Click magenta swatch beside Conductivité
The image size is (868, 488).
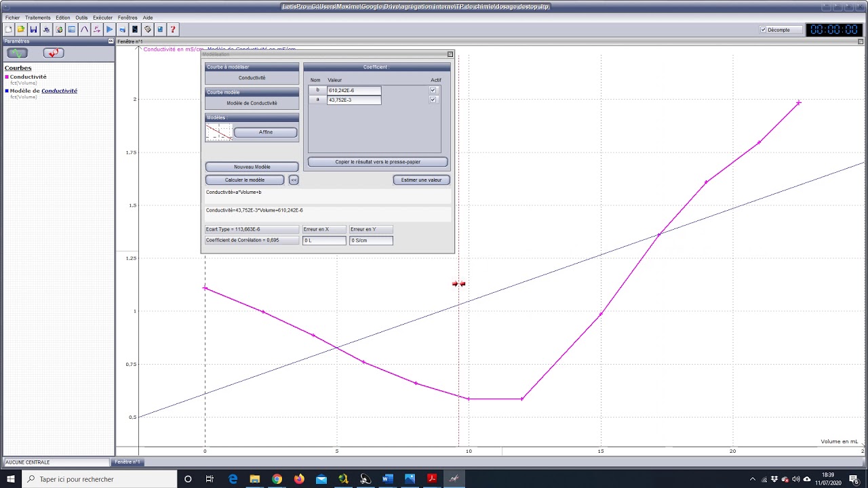(x=7, y=77)
